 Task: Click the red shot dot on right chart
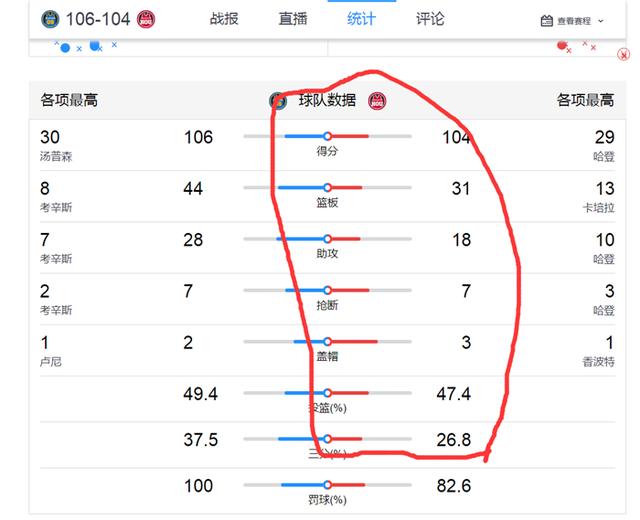(x=562, y=45)
